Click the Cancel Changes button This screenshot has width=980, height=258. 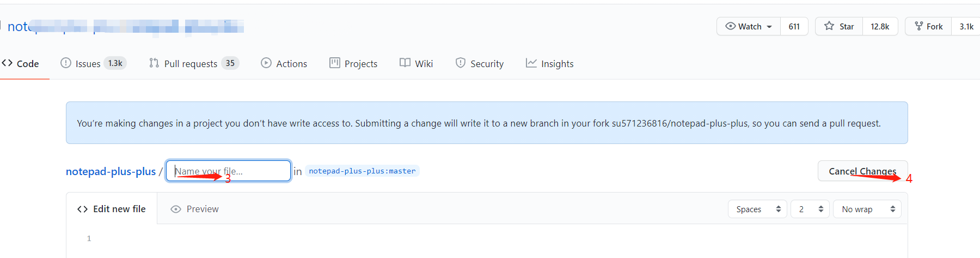click(862, 171)
